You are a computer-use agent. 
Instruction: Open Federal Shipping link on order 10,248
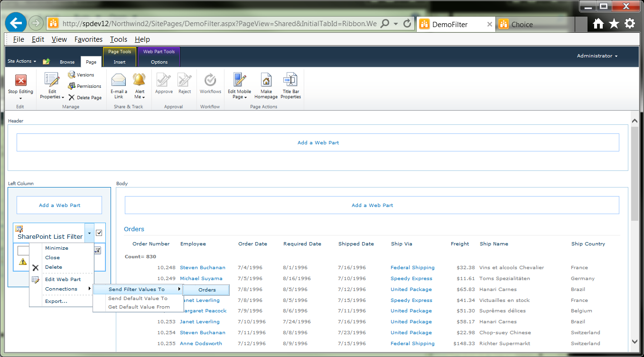(412, 267)
